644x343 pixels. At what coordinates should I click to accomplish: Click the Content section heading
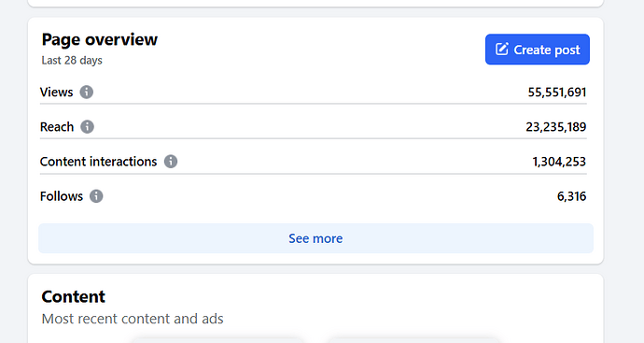pos(73,296)
